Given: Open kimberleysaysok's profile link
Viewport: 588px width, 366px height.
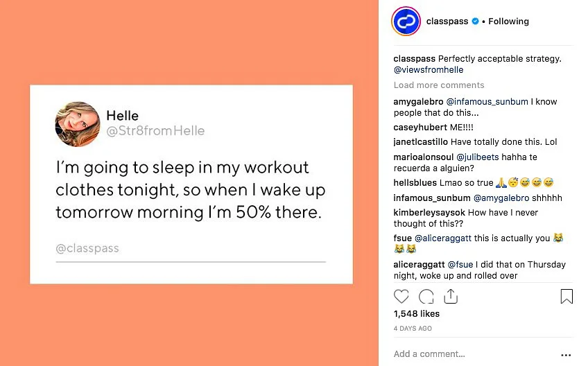Looking at the screenshot, I should [429, 213].
